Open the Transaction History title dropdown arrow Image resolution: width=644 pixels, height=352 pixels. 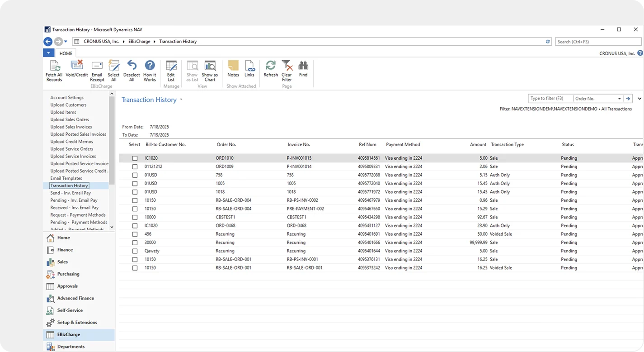tap(181, 100)
